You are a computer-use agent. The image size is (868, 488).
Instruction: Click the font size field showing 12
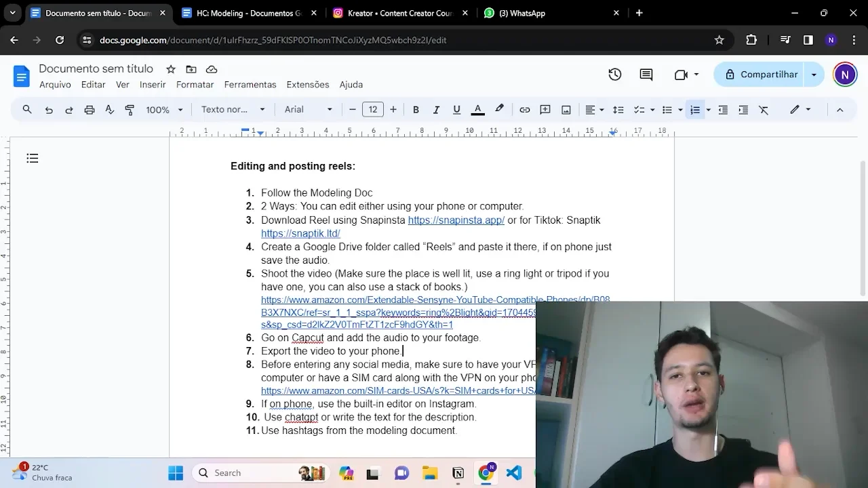(x=373, y=110)
